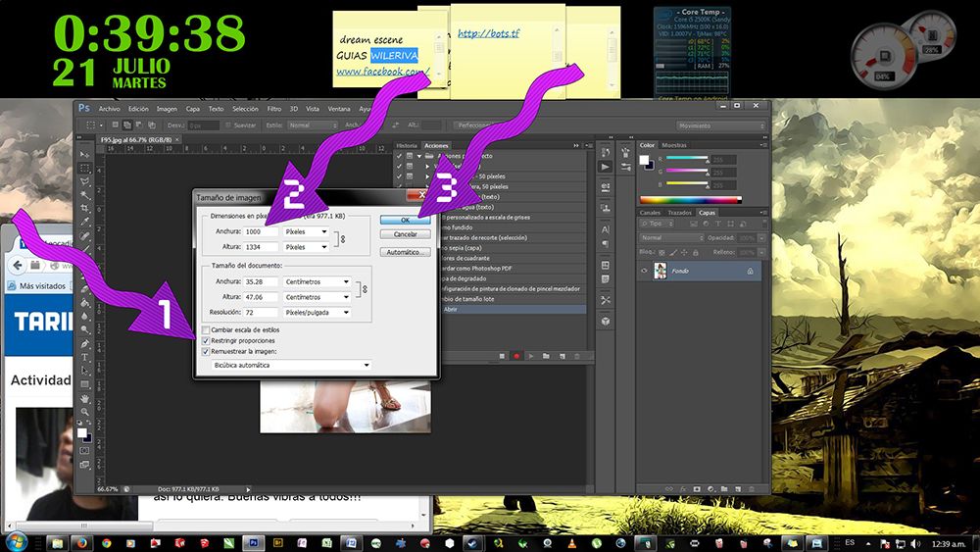Switch to the Historia tab
This screenshot has width=980, height=552.
point(407,145)
